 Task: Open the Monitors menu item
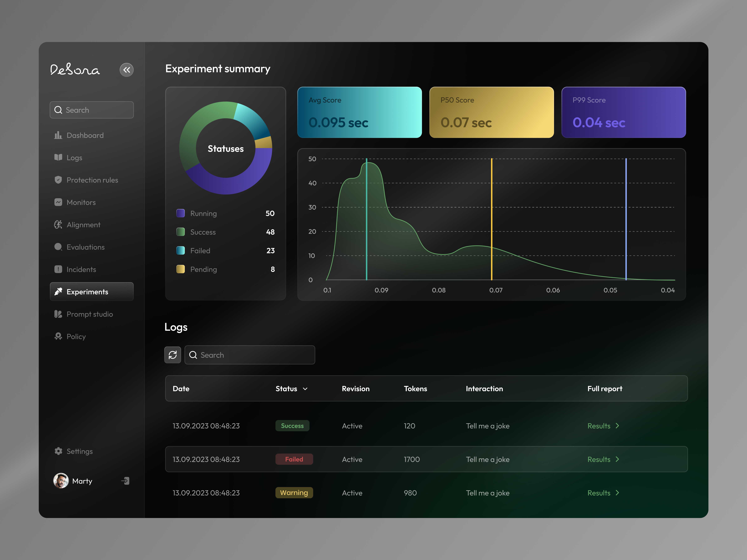point(81,203)
